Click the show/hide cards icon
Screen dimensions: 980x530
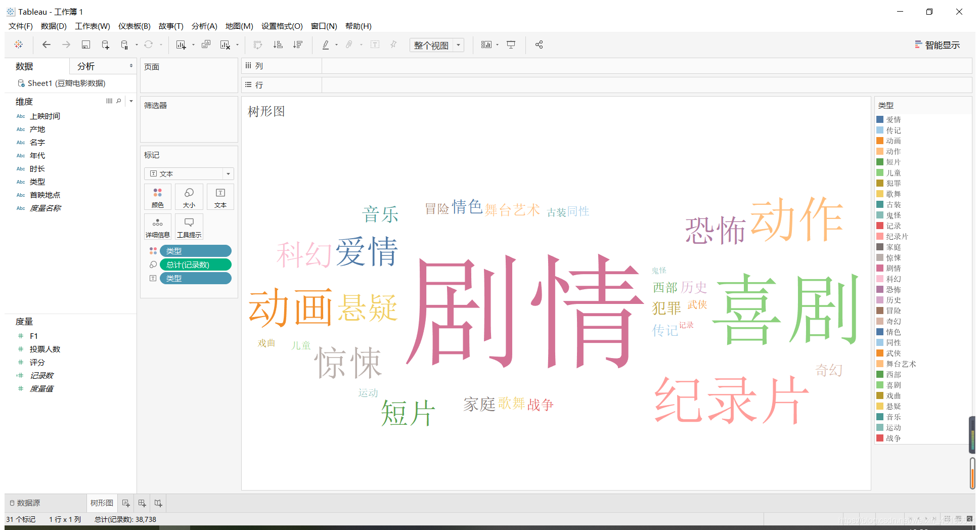486,45
